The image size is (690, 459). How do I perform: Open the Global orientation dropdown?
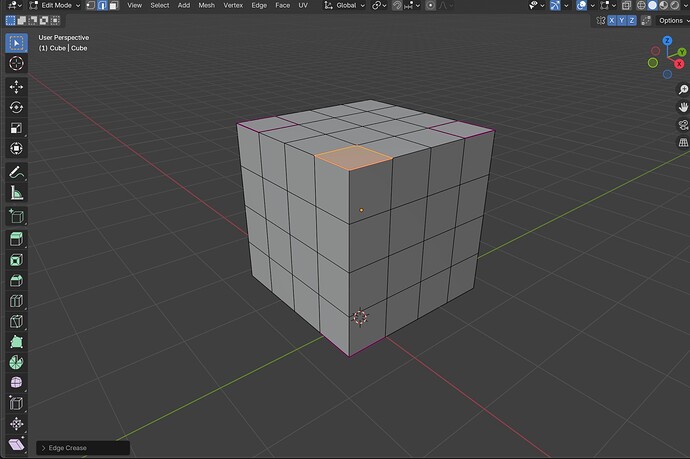tap(345, 5)
